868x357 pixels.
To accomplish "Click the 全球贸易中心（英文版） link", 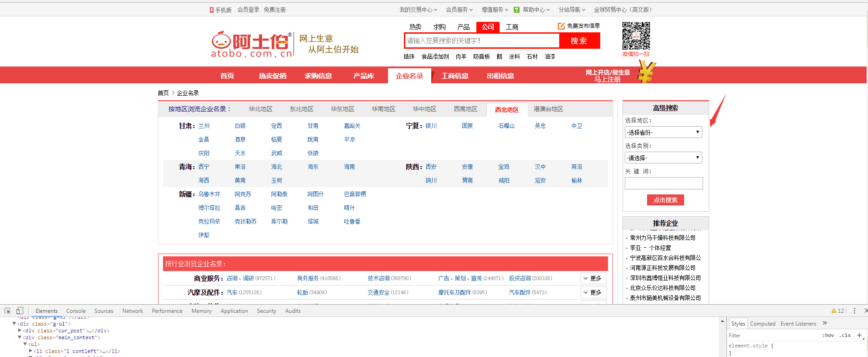I will (624, 10).
